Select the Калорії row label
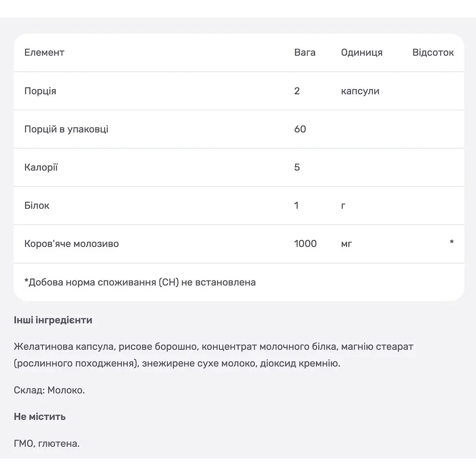 [41, 167]
